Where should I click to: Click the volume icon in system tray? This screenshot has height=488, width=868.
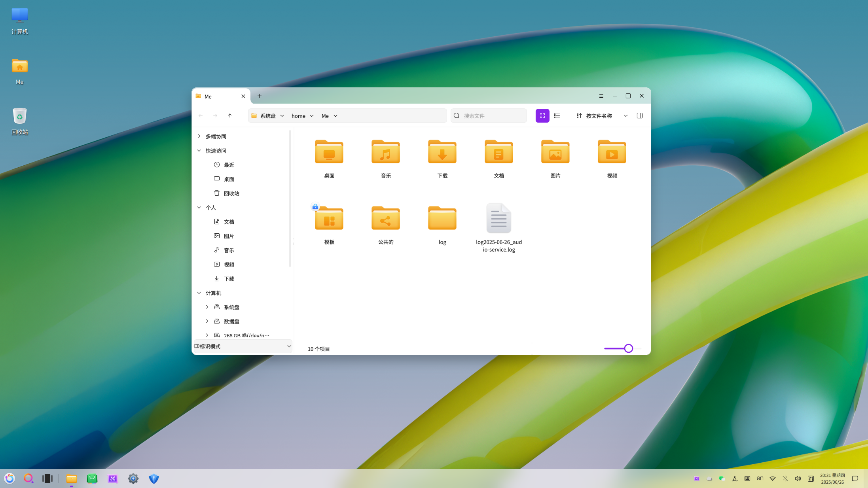tap(798, 479)
